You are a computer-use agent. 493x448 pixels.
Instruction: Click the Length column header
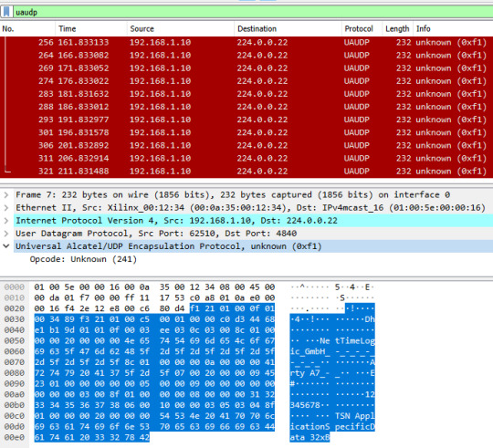click(x=397, y=29)
